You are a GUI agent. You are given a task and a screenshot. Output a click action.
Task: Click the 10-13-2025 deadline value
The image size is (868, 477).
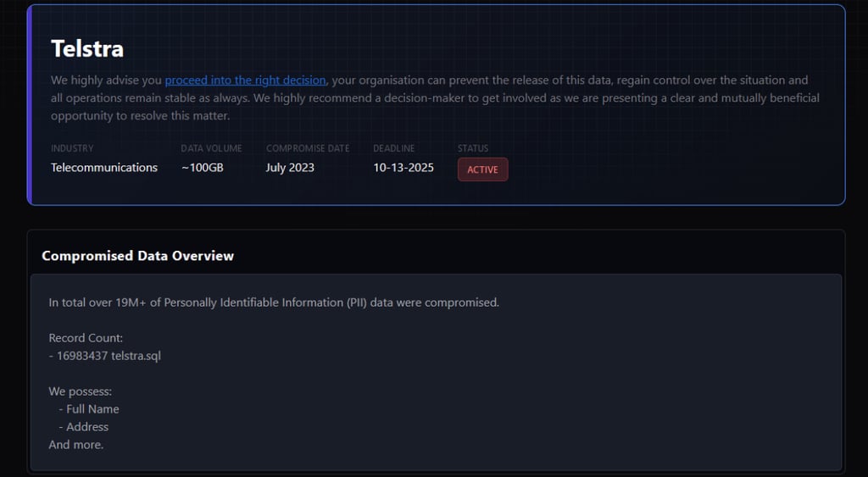pyautogui.click(x=403, y=168)
